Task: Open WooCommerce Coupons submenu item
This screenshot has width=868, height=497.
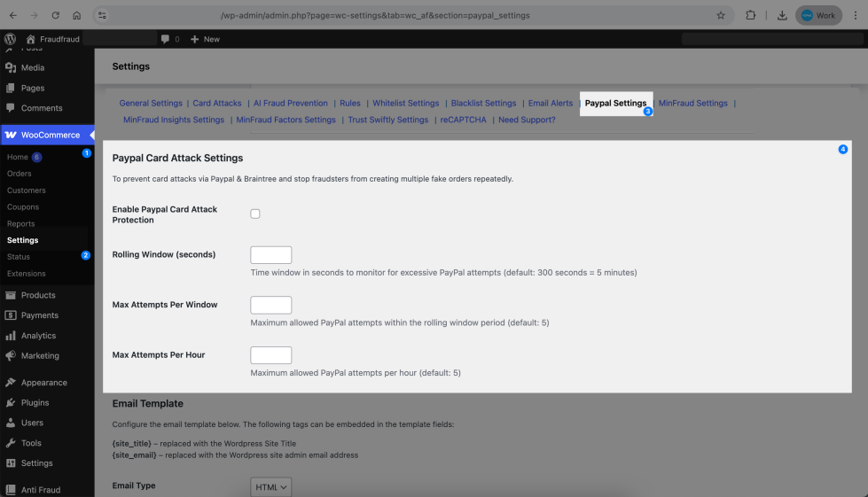Action: 23,206
